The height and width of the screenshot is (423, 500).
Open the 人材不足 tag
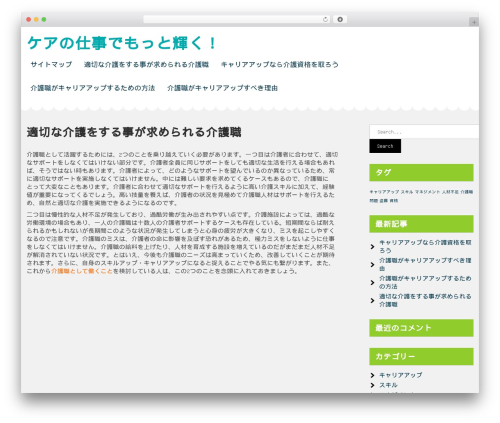[450, 192]
